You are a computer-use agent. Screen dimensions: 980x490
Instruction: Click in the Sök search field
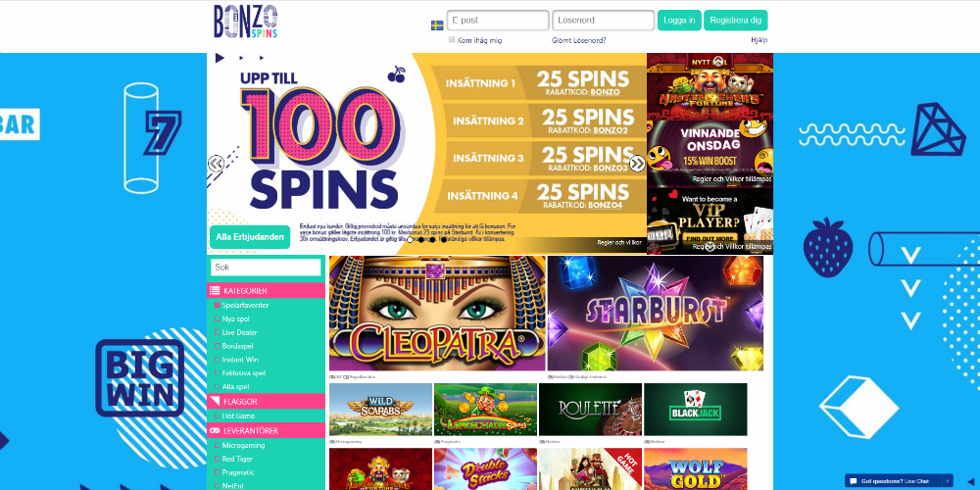pyautogui.click(x=266, y=267)
